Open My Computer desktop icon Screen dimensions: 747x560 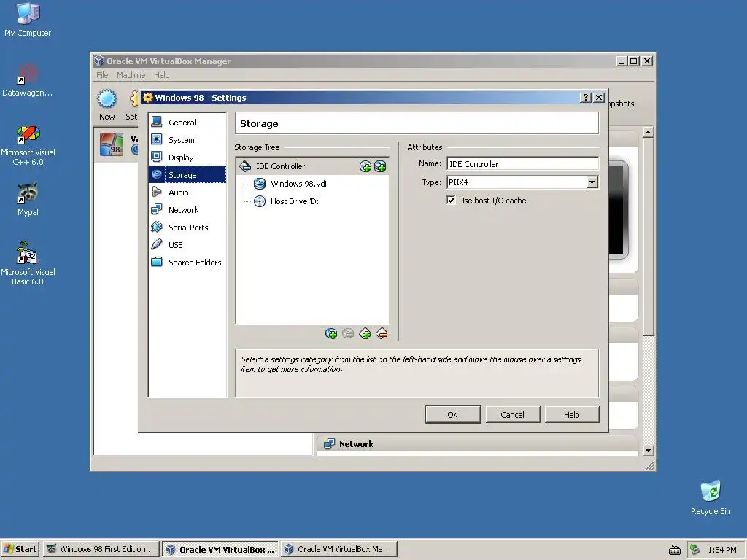[x=28, y=20]
